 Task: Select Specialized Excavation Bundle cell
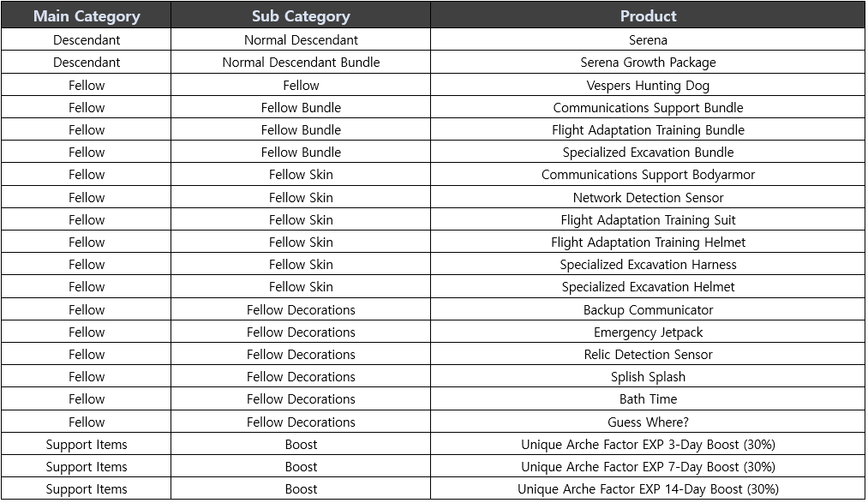pos(648,153)
